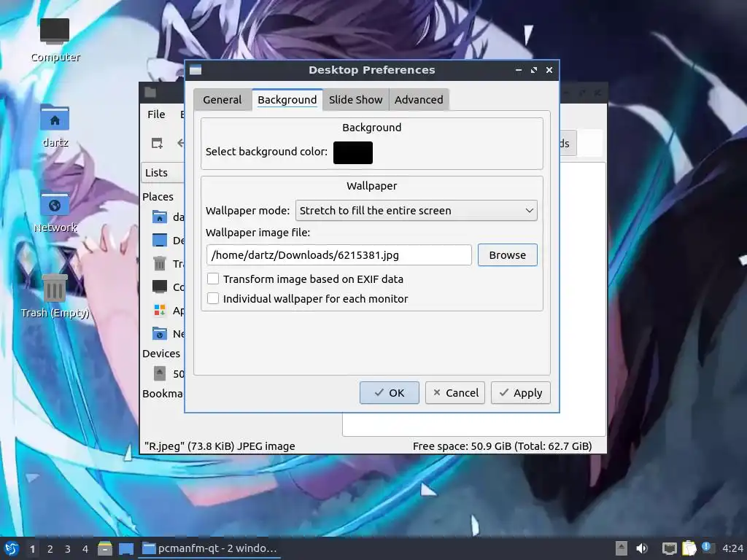
Task: Click the Apply button
Action: tap(521, 393)
